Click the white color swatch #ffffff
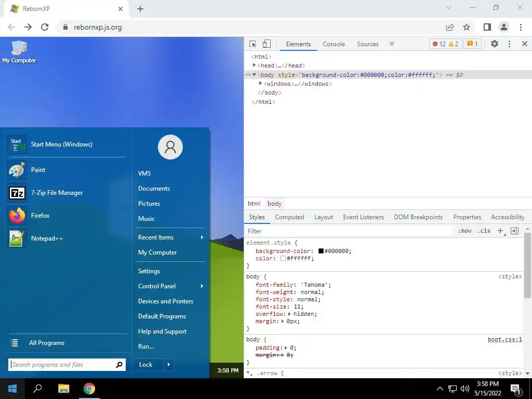This screenshot has height=399, width=532. (x=283, y=258)
